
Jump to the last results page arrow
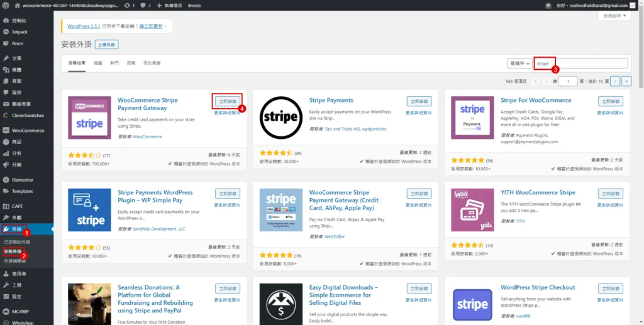tap(626, 81)
